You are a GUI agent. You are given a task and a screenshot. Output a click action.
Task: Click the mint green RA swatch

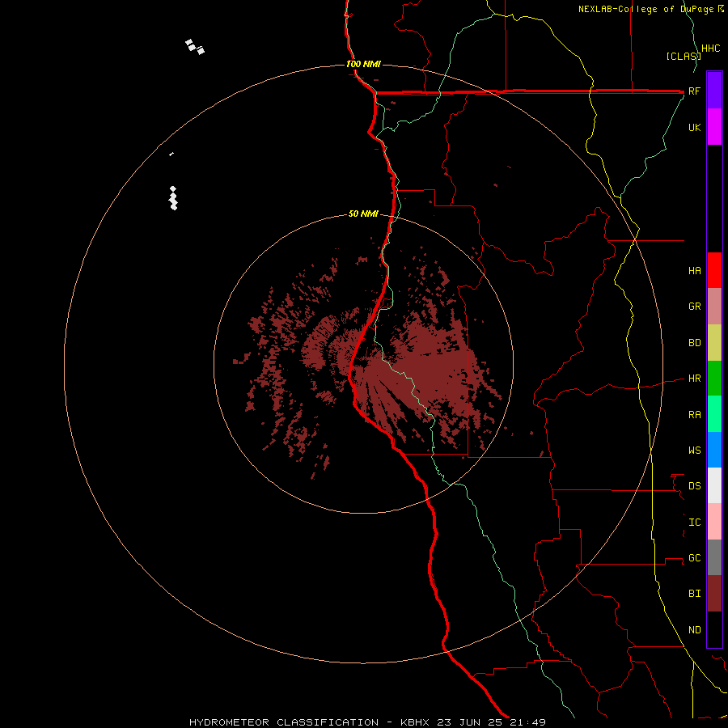pyautogui.click(x=714, y=414)
